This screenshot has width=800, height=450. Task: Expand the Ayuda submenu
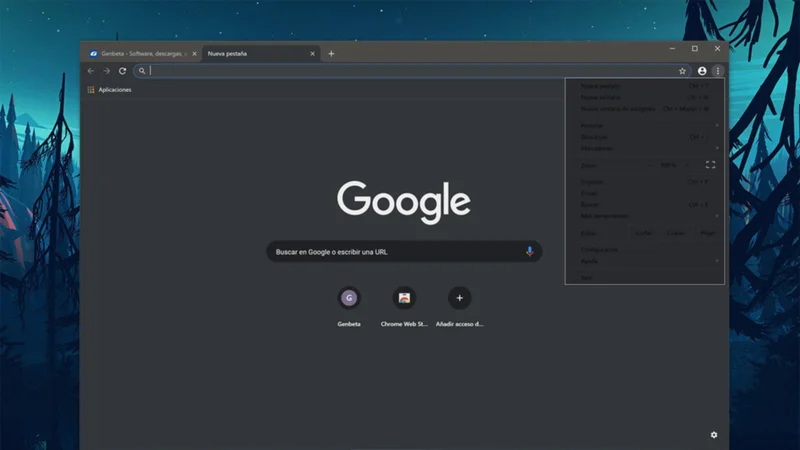point(644,261)
